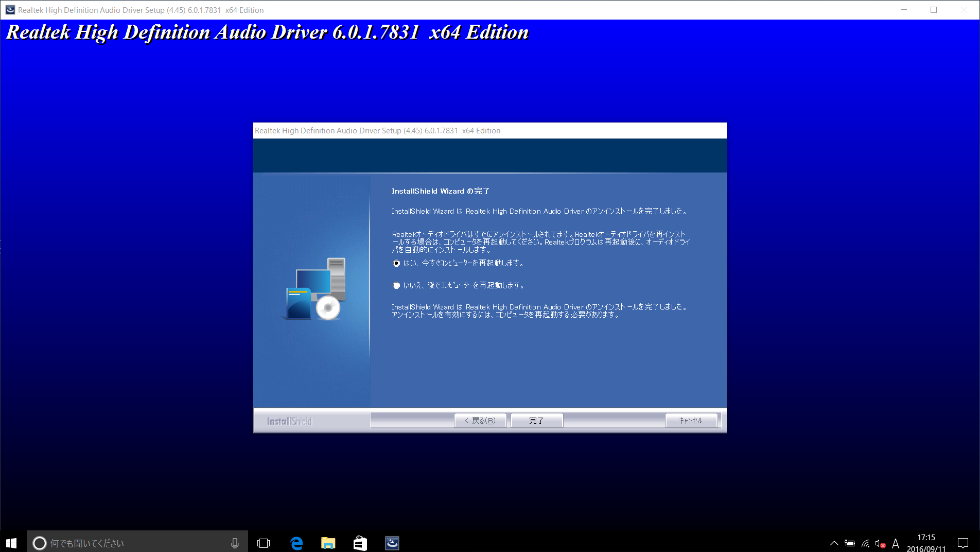Click the 戻る(B) back button
980x552 pixels.
pos(480,421)
